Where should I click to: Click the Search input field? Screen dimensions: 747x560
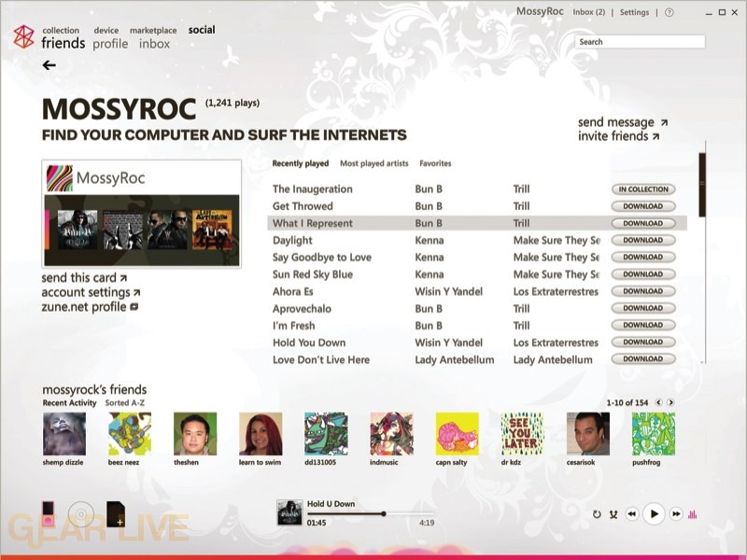[x=640, y=42]
